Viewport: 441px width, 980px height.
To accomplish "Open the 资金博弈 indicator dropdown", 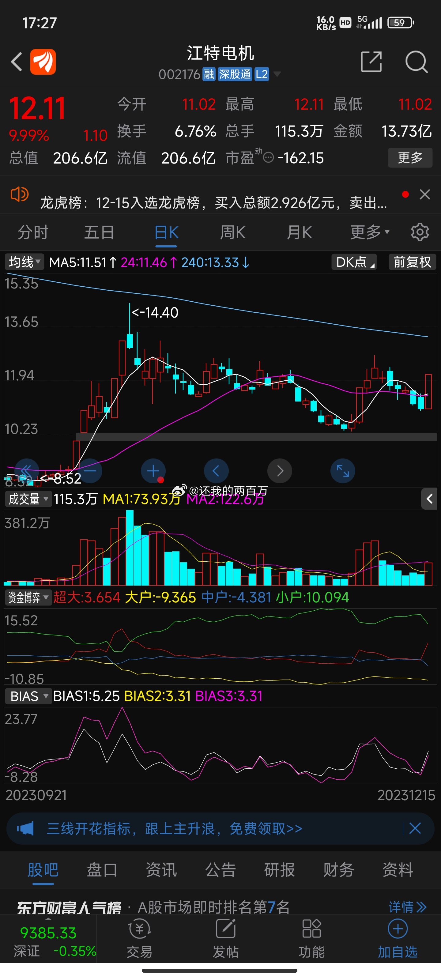I will (x=28, y=597).
